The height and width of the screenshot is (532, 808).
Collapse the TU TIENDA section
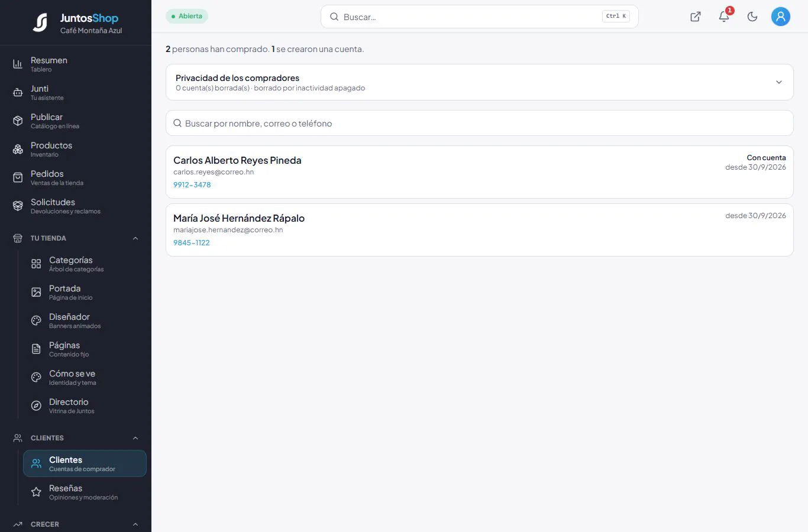[x=135, y=238]
